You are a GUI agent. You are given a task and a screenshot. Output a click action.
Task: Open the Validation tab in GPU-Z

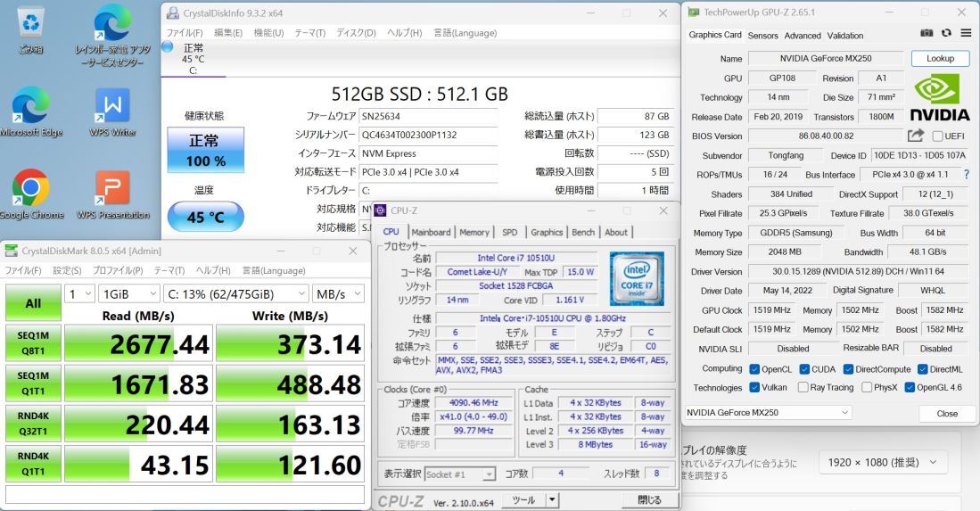(x=845, y=36)
